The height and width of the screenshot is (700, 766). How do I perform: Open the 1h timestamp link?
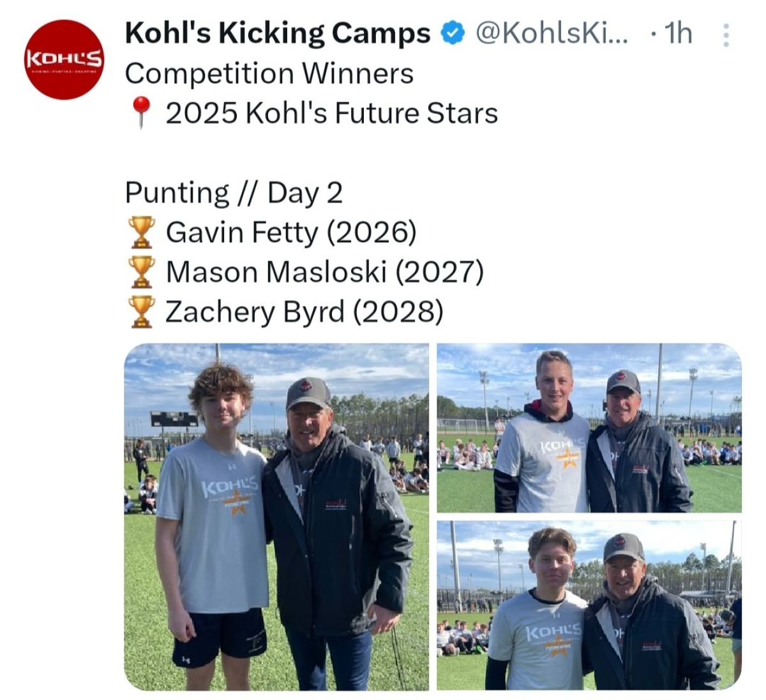(677, 33)
